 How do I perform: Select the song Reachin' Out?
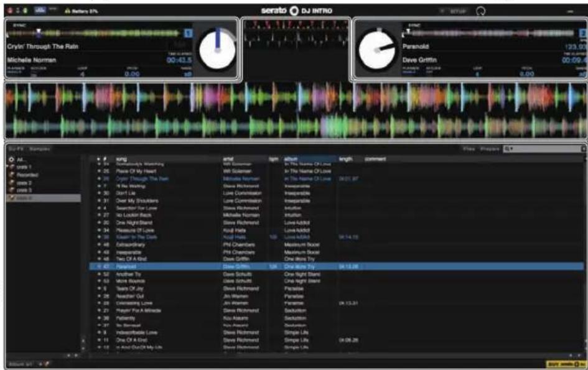click(130, 296)
